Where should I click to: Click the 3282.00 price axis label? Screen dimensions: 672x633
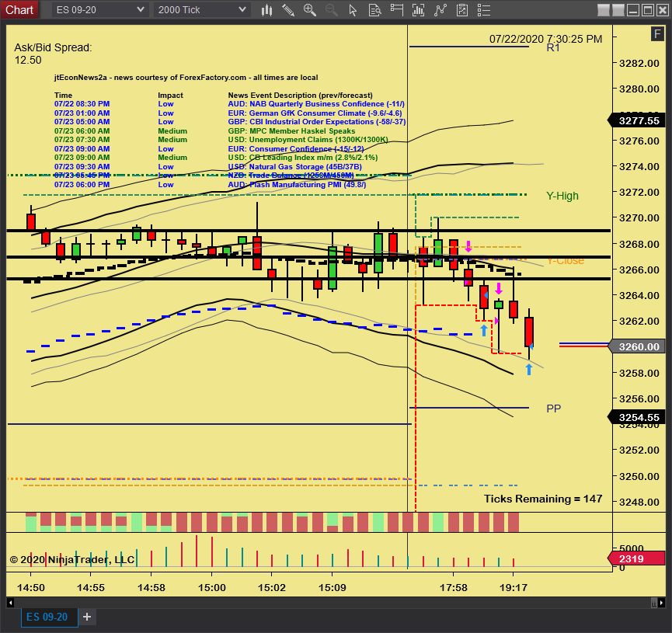tap(639, 64)
